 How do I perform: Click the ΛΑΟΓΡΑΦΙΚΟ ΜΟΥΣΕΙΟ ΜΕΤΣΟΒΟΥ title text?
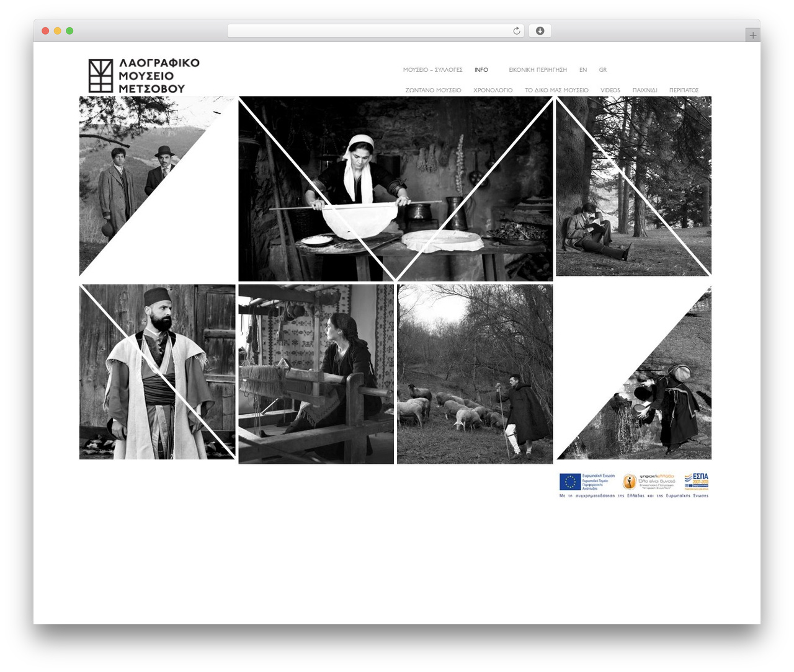click(159, 76)
